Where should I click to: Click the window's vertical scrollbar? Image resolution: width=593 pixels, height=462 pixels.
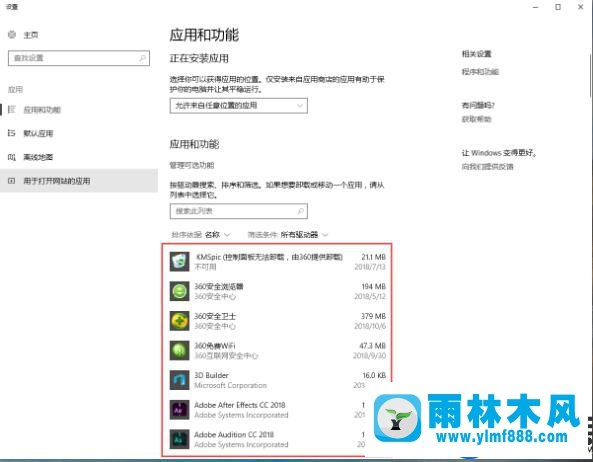click(x=590, y=76)
